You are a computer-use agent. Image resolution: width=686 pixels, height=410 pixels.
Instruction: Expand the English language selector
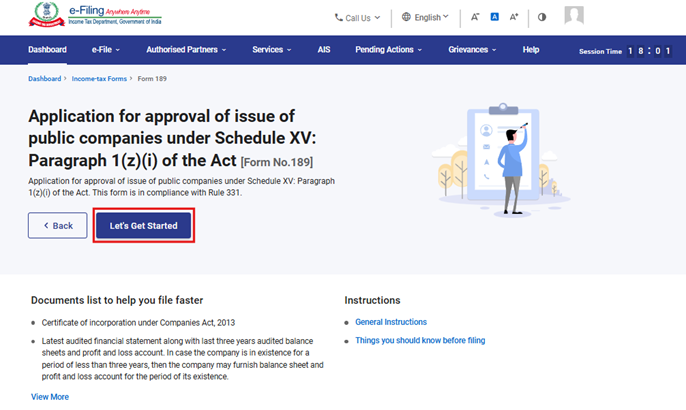pos(425,17)
